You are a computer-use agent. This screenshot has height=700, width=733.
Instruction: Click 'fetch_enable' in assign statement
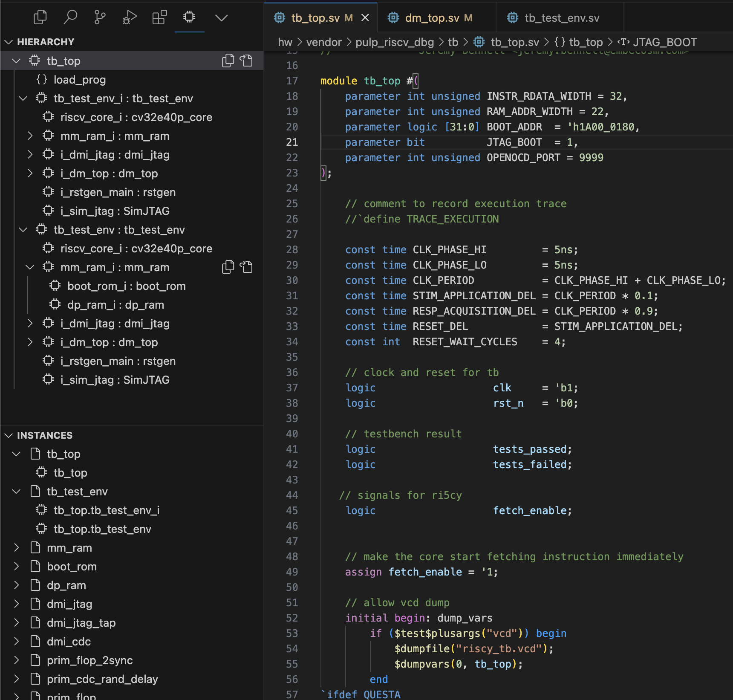pos(425,572)
